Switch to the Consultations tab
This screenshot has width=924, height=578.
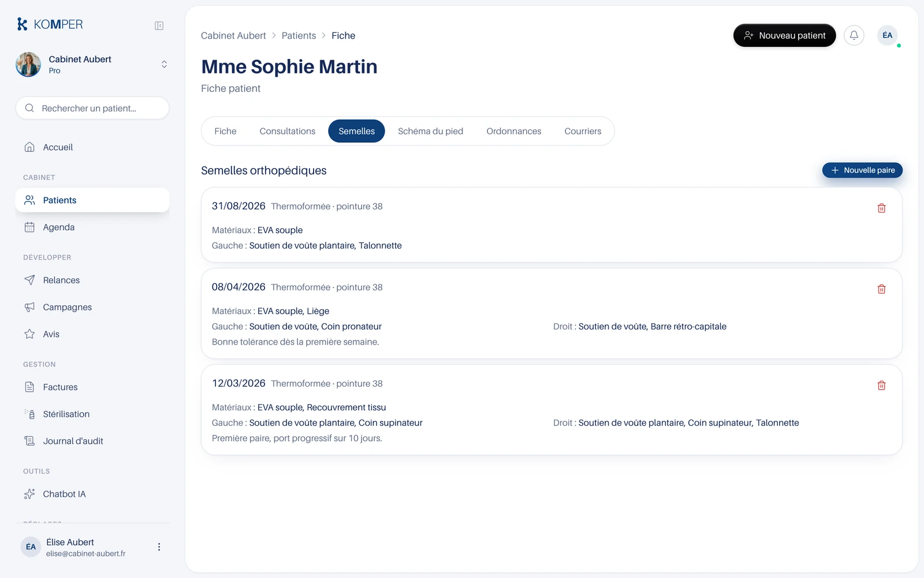pos(288,131)
